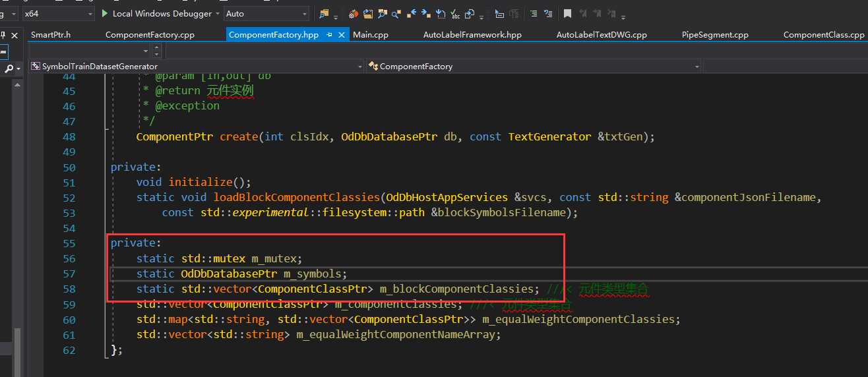Image resolution: width=868 pixels, height=377 pixels.
Task: Expand the arrow next to Local Windows Debugger
Action: pyautogui.click(x=218, y=13)
